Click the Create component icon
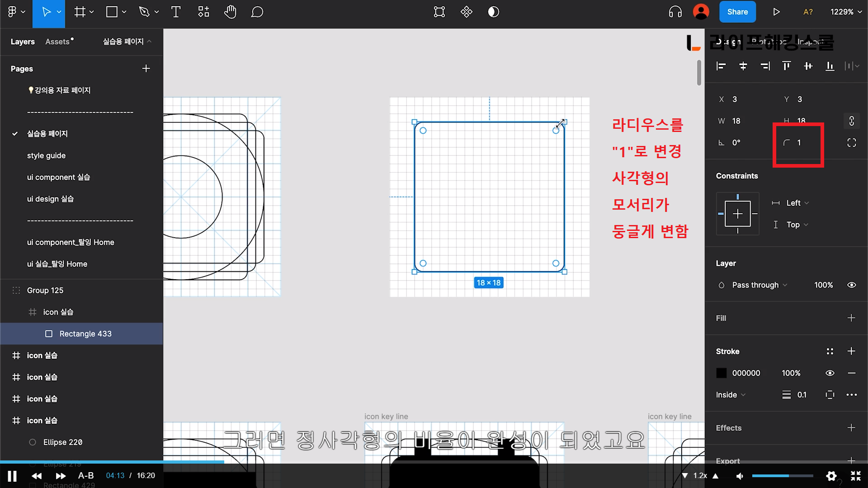 466,12
